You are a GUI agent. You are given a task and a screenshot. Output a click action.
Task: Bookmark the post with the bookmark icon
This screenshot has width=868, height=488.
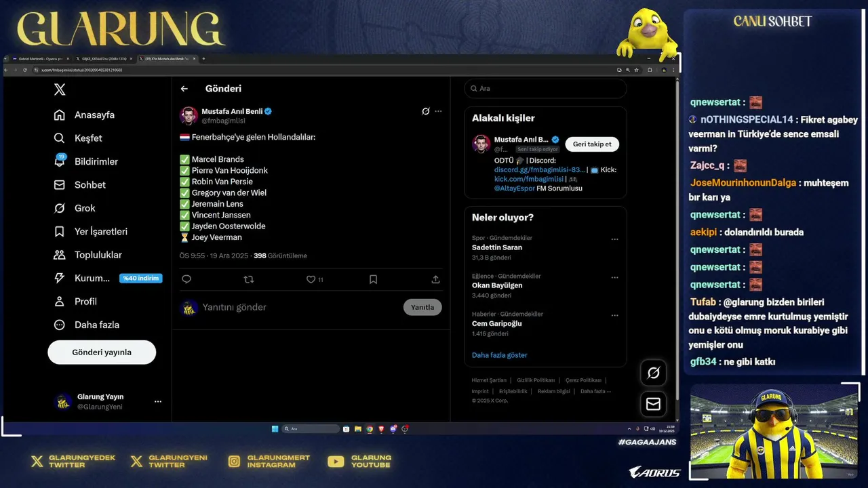point(373,279)
